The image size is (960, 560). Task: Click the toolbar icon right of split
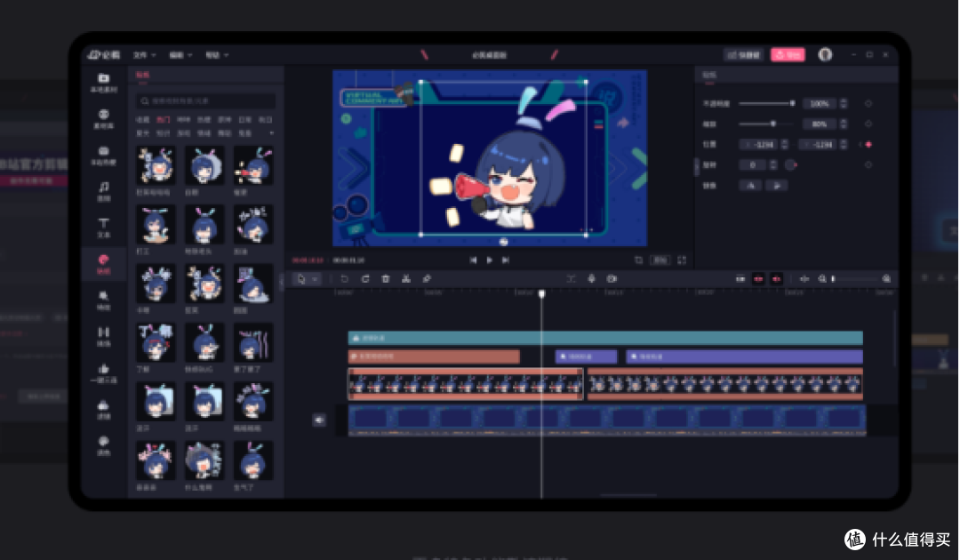click(x=427, y=278)
